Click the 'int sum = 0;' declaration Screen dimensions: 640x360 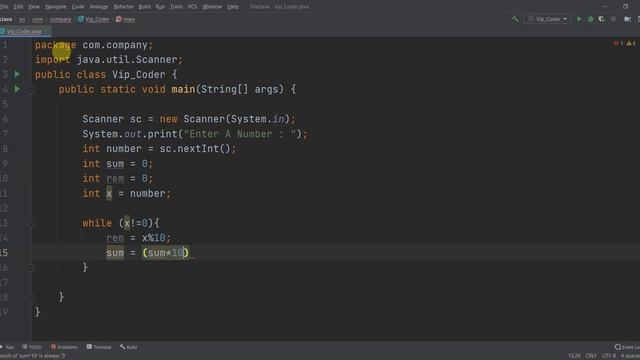118,164
